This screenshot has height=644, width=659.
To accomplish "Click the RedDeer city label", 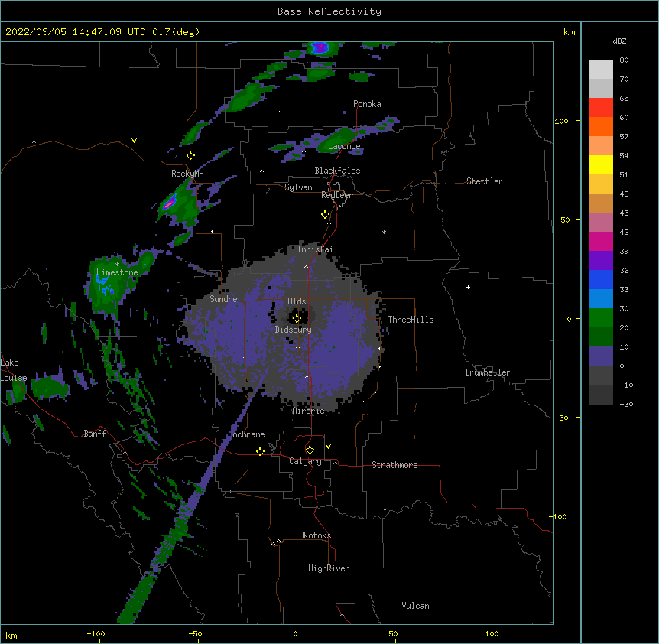I will 336,195.
